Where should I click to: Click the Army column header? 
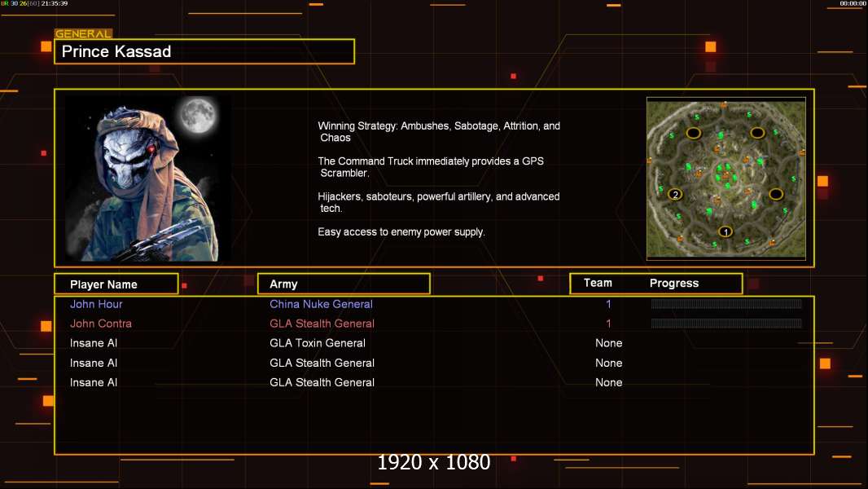click(344, 284)
